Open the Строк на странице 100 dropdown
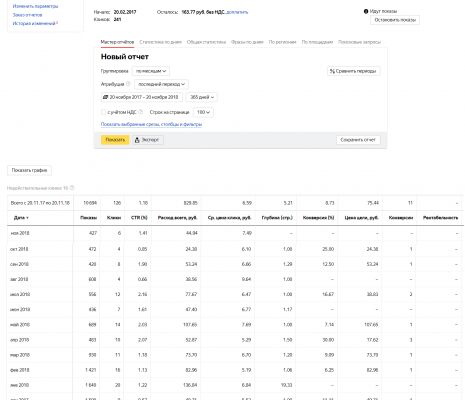 point(203,112)
